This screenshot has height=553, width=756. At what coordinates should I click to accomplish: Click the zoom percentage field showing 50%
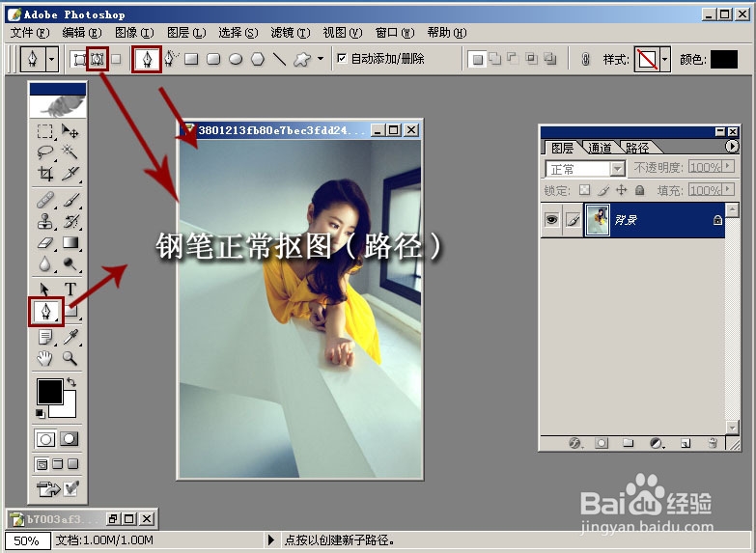point(27,540)
